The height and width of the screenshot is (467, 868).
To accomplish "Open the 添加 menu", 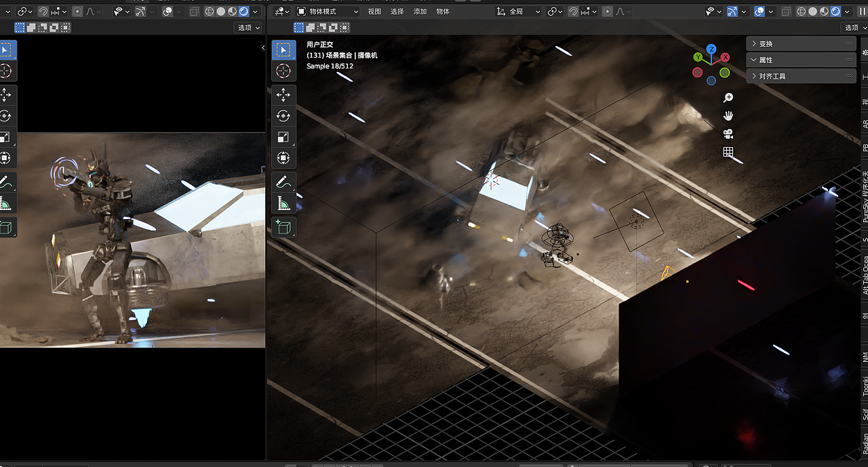I will point(420,12).
